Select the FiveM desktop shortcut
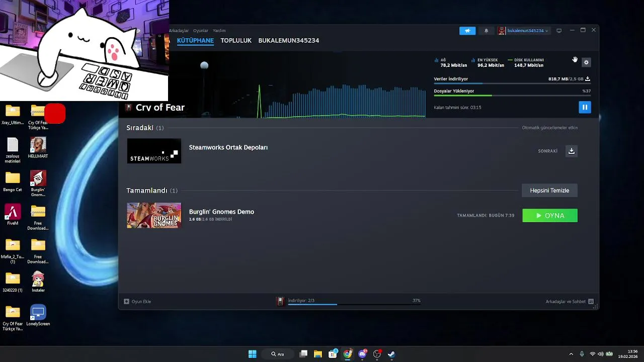 click(x=13, y=215)
